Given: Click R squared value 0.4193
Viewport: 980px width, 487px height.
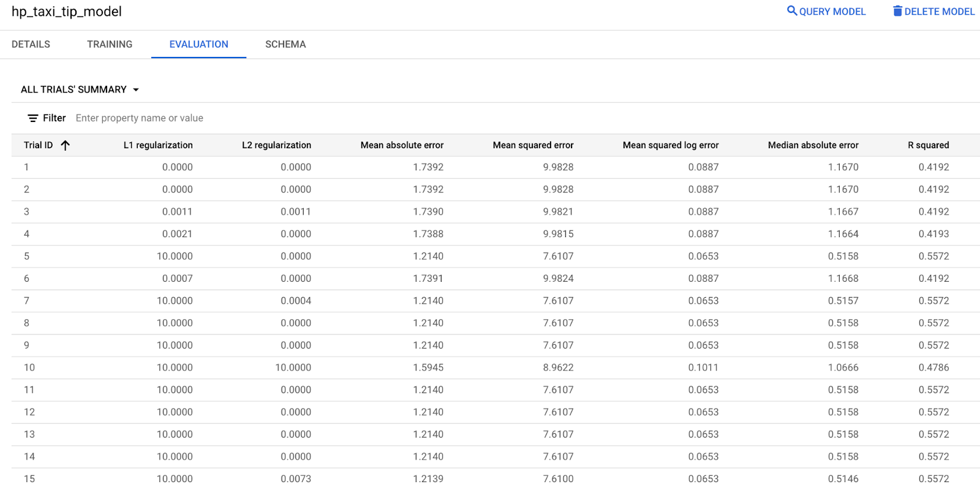Looking at the screenshot, I should 933,234.
